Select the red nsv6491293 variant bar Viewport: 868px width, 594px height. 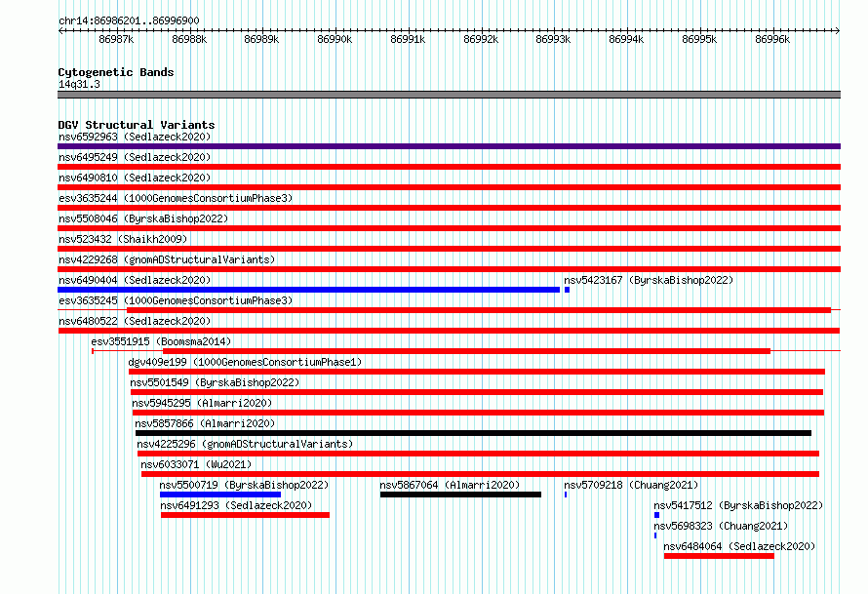click(245, 515)
